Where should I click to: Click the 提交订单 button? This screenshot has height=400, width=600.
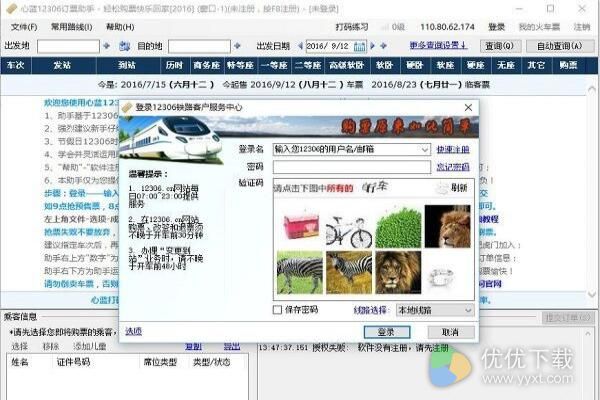click(x=567, y=317)
